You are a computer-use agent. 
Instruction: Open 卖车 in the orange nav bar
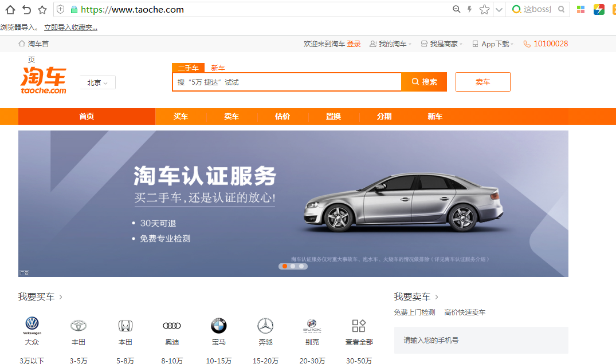click(232, 117)
